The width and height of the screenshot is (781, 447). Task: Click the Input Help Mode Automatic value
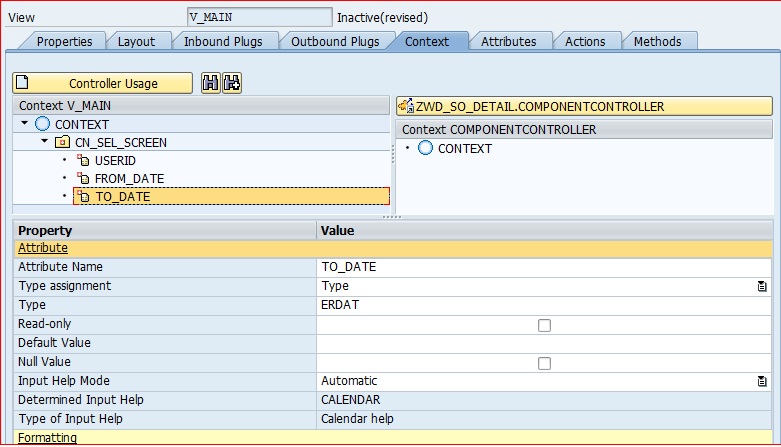pos(349,381)
